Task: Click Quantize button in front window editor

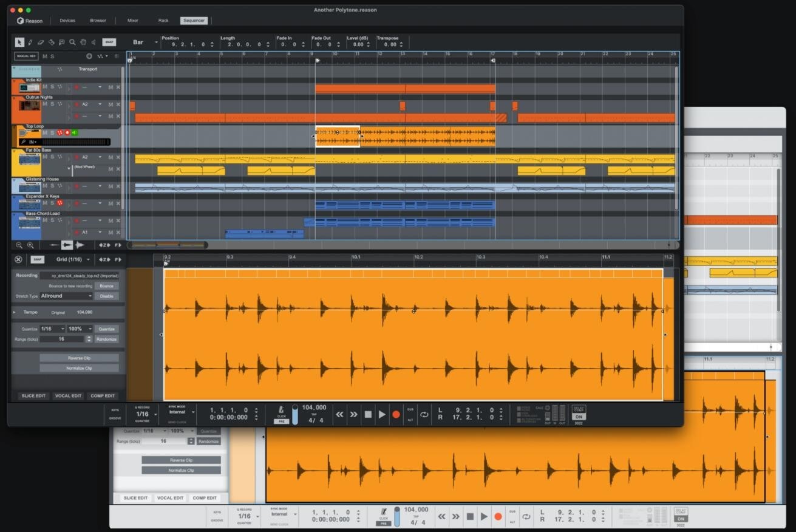Action: point(106,329)
